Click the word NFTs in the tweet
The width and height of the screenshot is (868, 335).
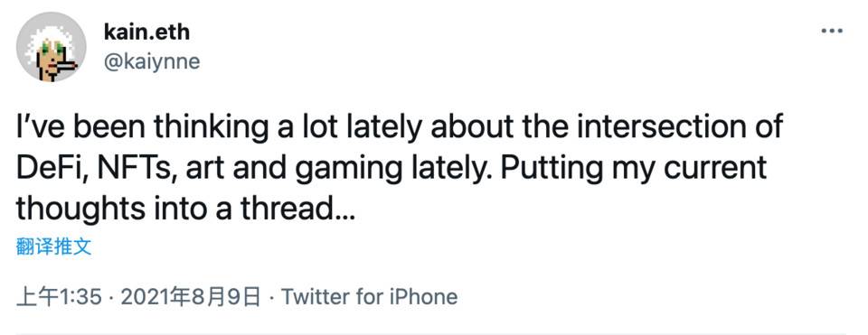(130, 168)
